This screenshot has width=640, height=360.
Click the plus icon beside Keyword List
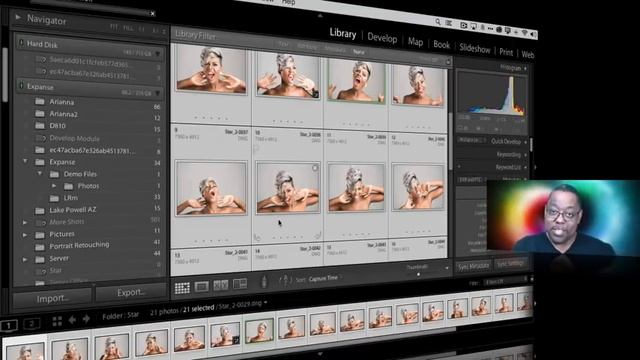459,167
